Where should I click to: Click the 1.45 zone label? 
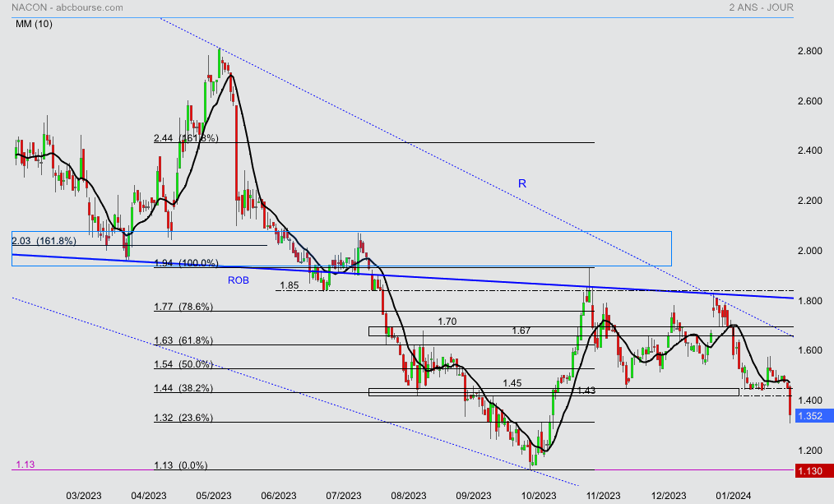click(x=512, y=383)
